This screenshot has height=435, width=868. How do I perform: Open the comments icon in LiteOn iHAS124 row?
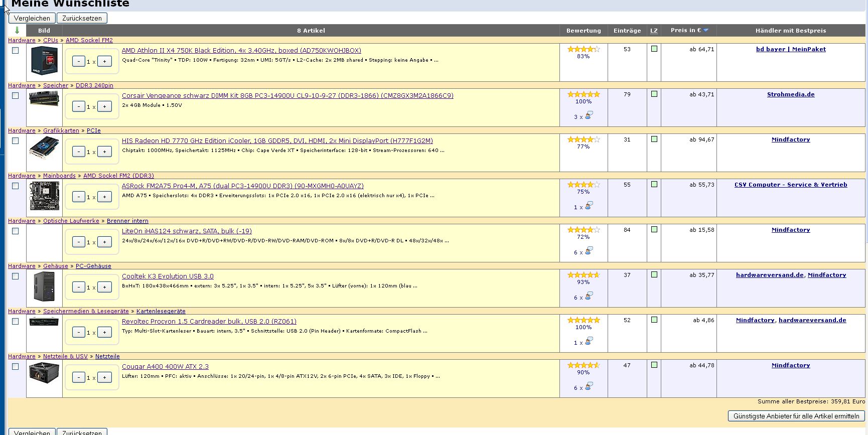click(x=589, y=250)
